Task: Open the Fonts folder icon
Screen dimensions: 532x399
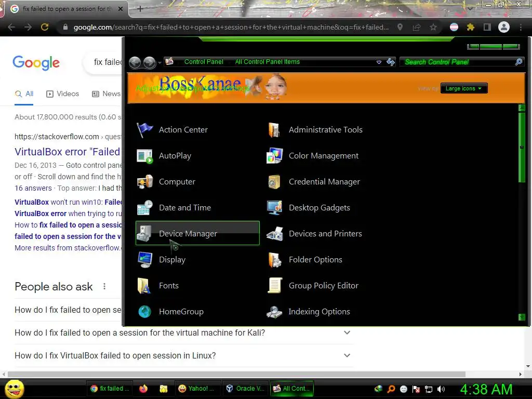Action: coord(144,286)
